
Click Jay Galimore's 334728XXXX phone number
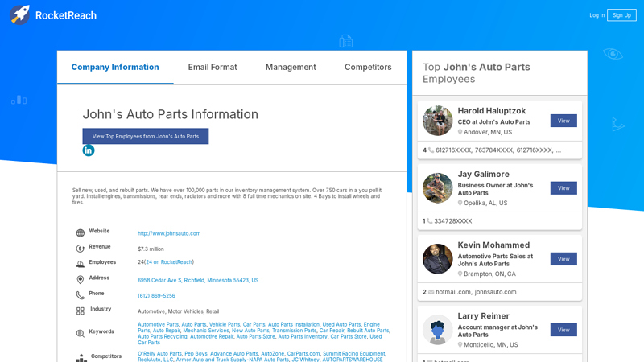coord(453,221)
